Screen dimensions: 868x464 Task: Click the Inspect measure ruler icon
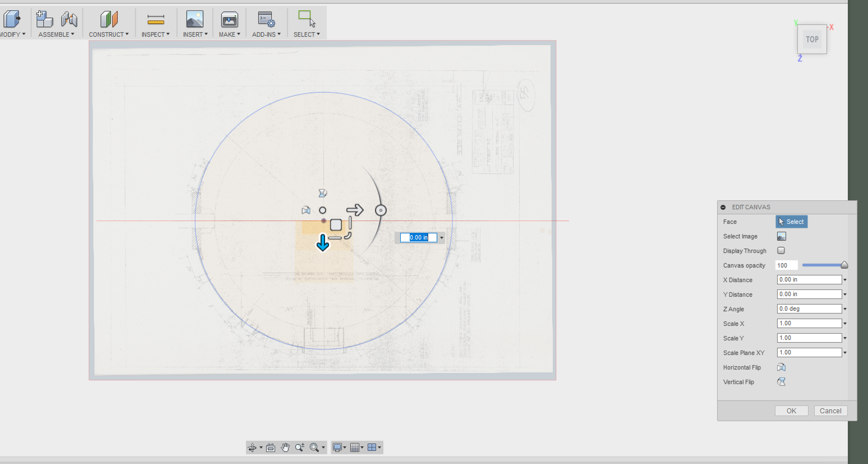point(155,20)
